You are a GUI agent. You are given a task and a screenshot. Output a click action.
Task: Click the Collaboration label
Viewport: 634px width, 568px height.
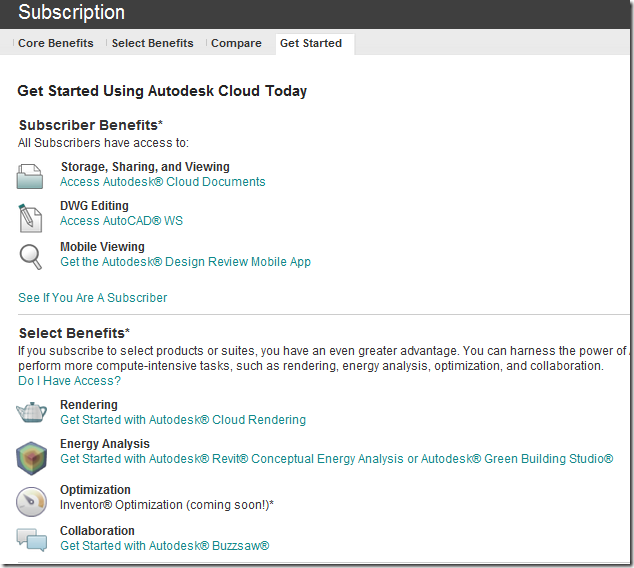point(97,531)
